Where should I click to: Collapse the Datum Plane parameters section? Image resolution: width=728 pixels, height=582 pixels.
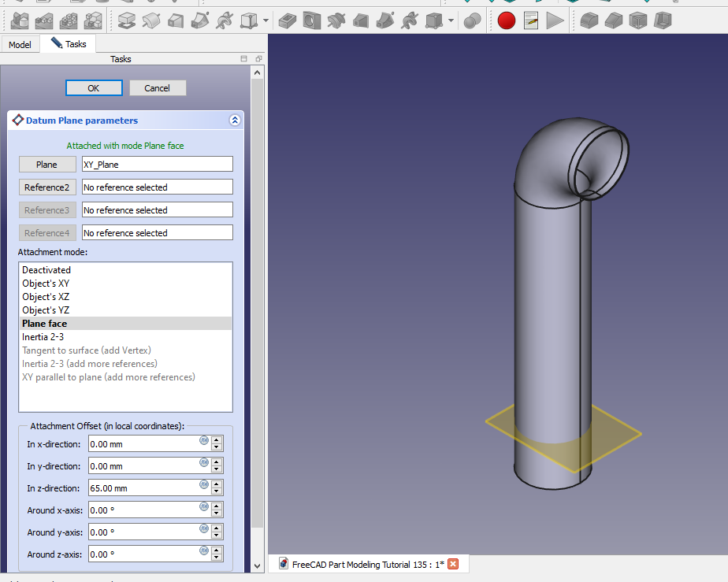click(234, 120)
